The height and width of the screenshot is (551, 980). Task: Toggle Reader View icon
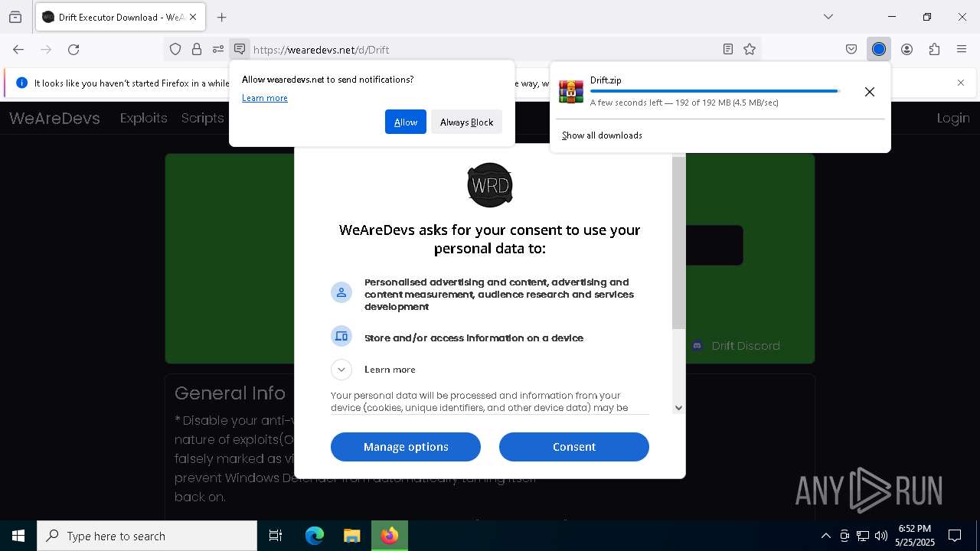728,49
